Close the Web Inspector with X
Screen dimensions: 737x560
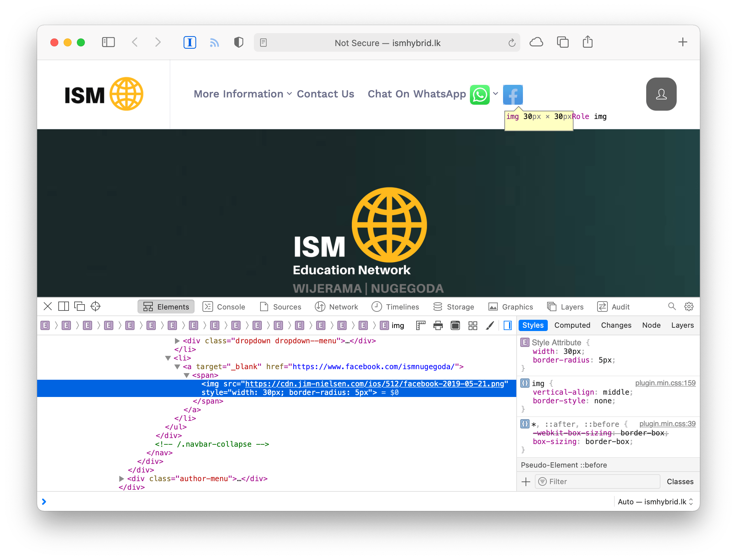48,306
